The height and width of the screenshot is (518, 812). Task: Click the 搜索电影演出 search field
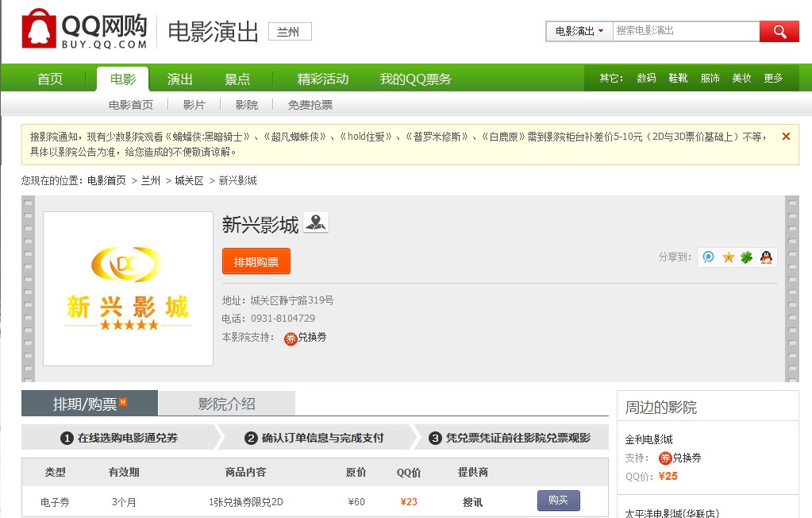686,31
